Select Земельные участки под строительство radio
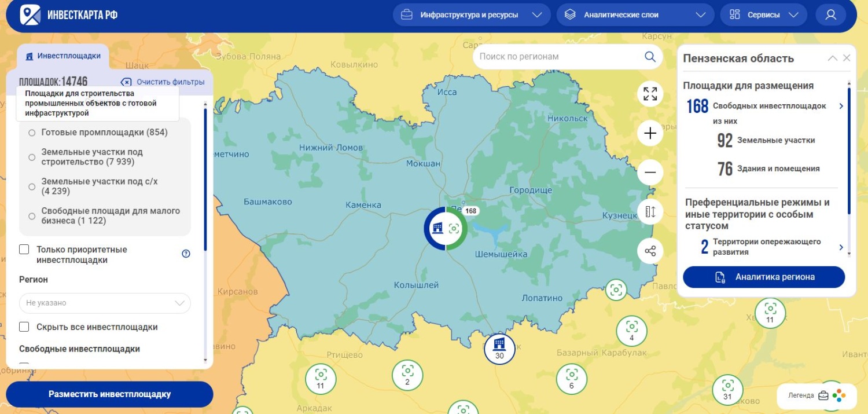Screen dimensions: 868x414 (32, 157)
